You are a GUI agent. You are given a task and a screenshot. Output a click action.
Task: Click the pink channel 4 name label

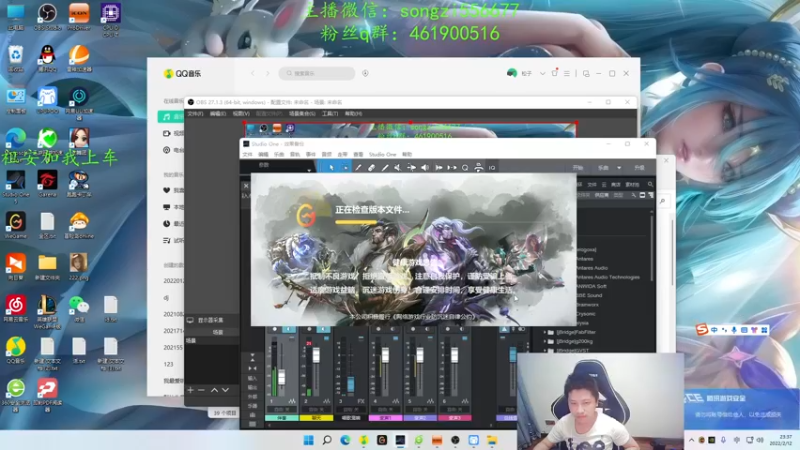click(386, 418)
